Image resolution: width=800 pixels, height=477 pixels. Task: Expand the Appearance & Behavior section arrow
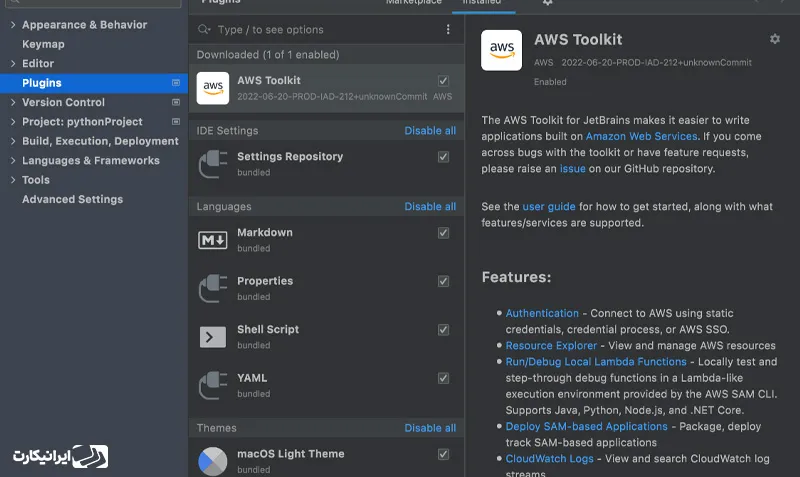coord(13,24)
